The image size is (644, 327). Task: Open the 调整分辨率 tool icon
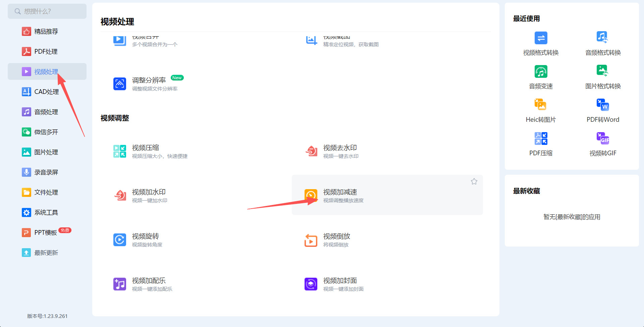120,84
